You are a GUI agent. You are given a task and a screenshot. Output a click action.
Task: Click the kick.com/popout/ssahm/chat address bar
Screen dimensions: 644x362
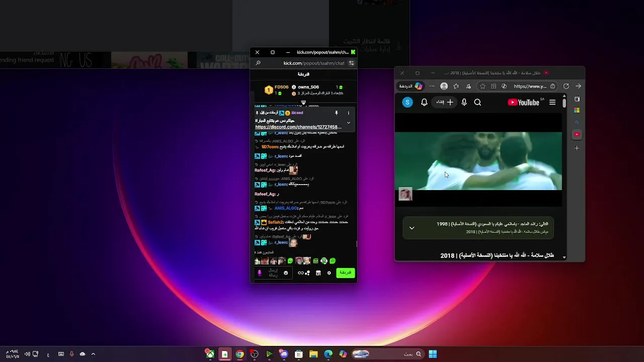[314, 63]
